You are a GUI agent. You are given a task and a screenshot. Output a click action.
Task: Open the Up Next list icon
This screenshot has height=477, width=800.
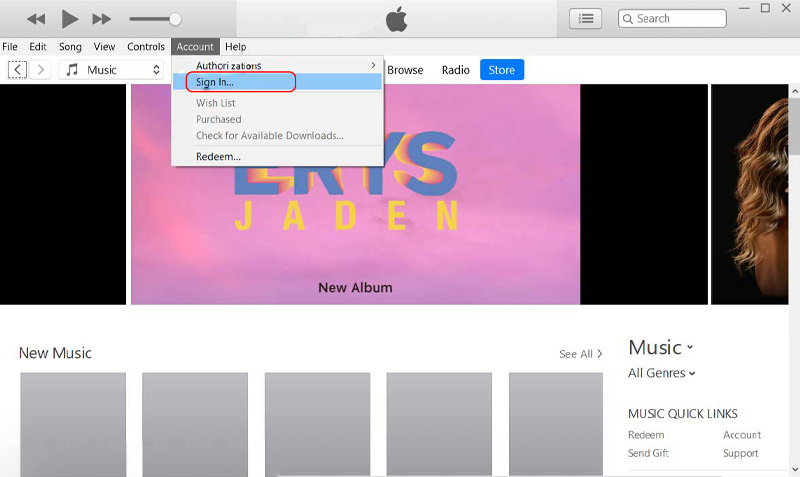point(585,19)
